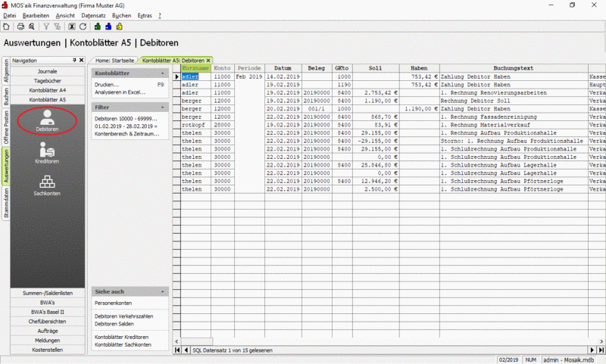Select the Allgemein vertical tab
This screenshot has height=364, width=606.
(x=6, y=70)
